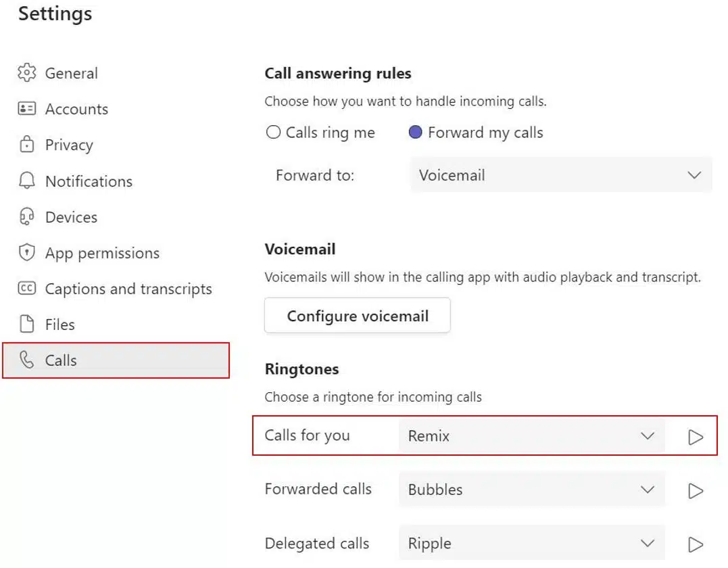This screenshot has width=728, height=568.
Task: Click the Privacy lock icon
Action: [26, 145]
